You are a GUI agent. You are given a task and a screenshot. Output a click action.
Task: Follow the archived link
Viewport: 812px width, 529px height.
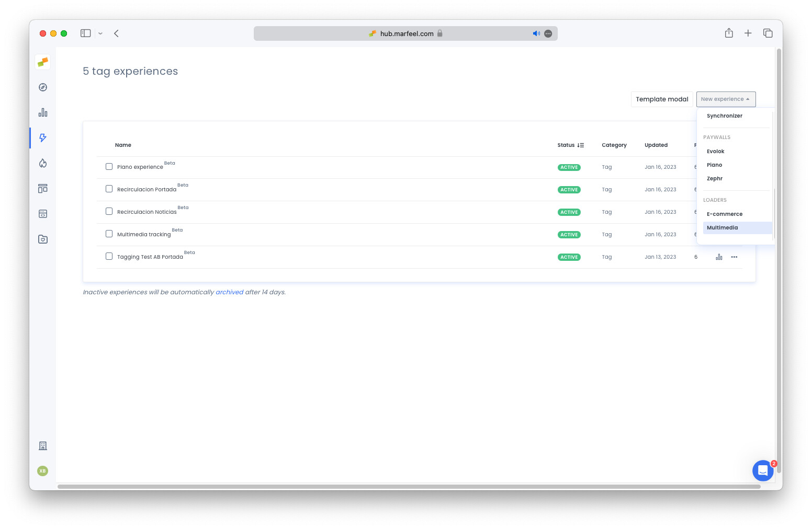[x=229, y=292]
